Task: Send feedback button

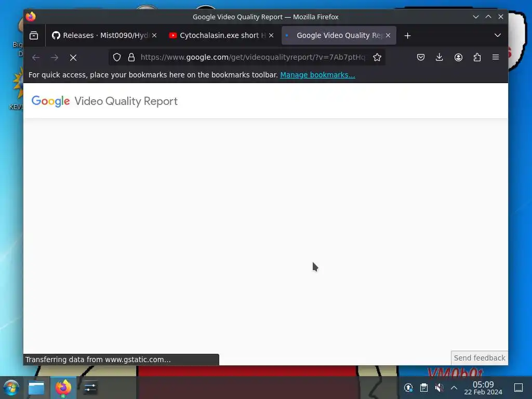Action: click(x=480, y=358)
